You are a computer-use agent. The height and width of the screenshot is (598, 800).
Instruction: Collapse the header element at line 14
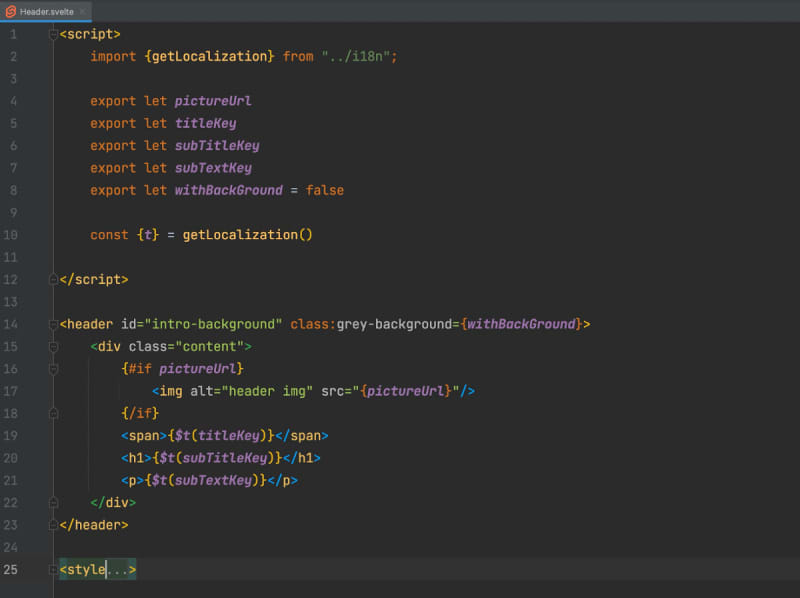[x=53, y=324]
